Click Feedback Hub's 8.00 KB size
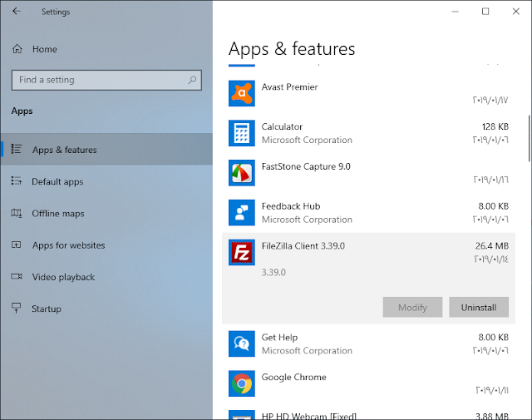This screenshot has height=420, width=532. pos(493,206)
